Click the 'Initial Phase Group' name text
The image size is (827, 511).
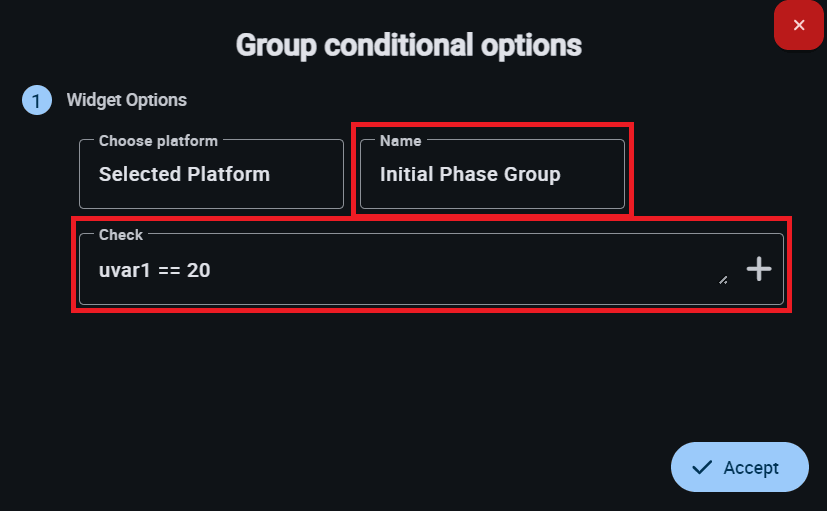(x=470, y=174)
